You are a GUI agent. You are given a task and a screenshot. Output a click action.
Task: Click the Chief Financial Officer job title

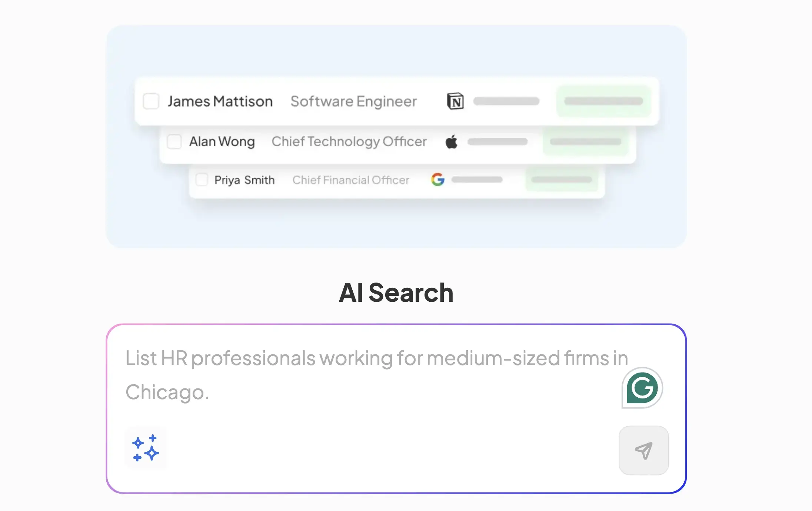[351, 180]
